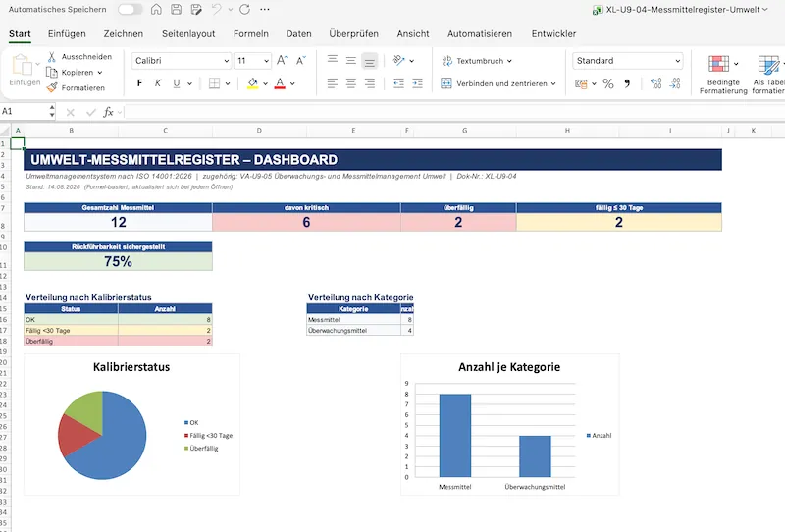Click the Textumbruch wrap text button

tap(477, 61)
